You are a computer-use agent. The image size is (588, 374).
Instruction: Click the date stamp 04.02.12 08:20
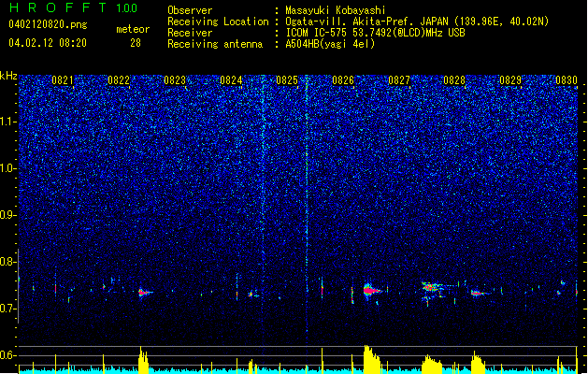(48, 43)
